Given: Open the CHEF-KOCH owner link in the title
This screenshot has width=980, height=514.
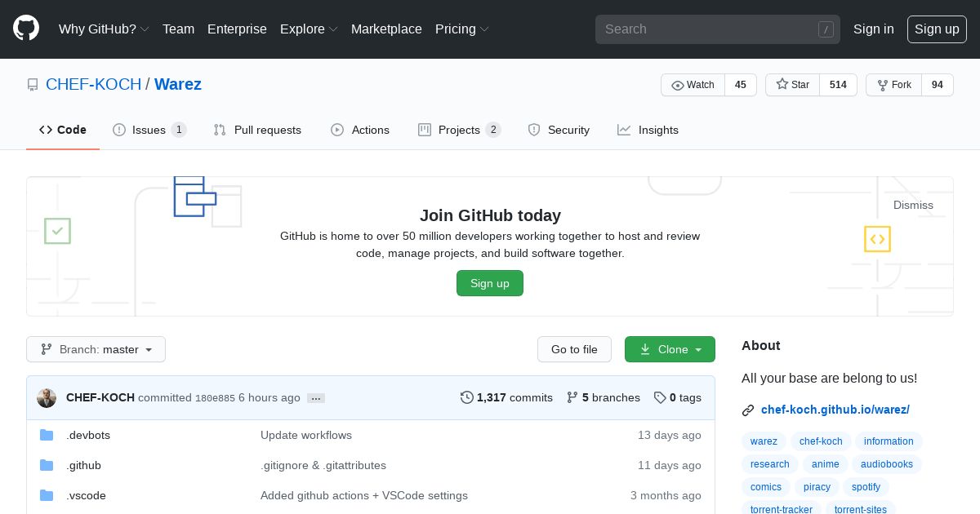Looking at the screenshot, I should tap(93, 84).
